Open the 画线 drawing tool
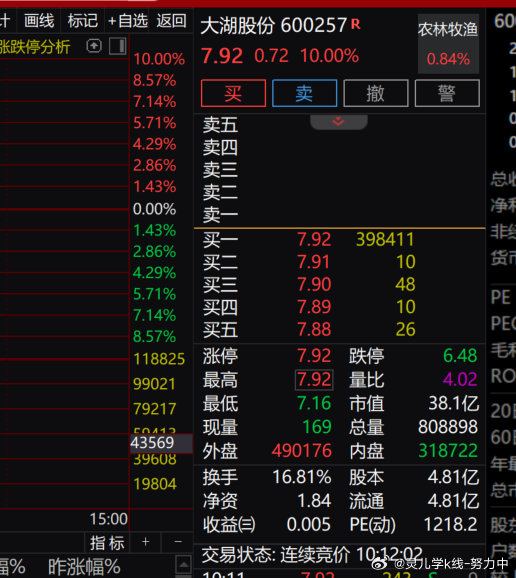The image size is (516, 578). coord(39,21)
